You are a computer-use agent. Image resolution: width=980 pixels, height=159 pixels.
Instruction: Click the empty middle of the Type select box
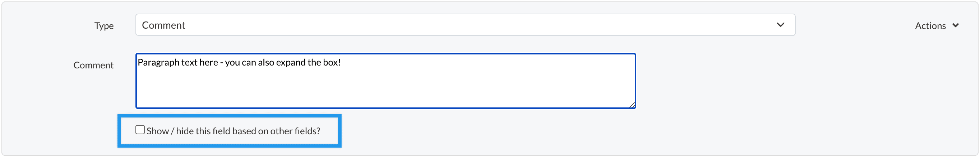tap(465, 25)
